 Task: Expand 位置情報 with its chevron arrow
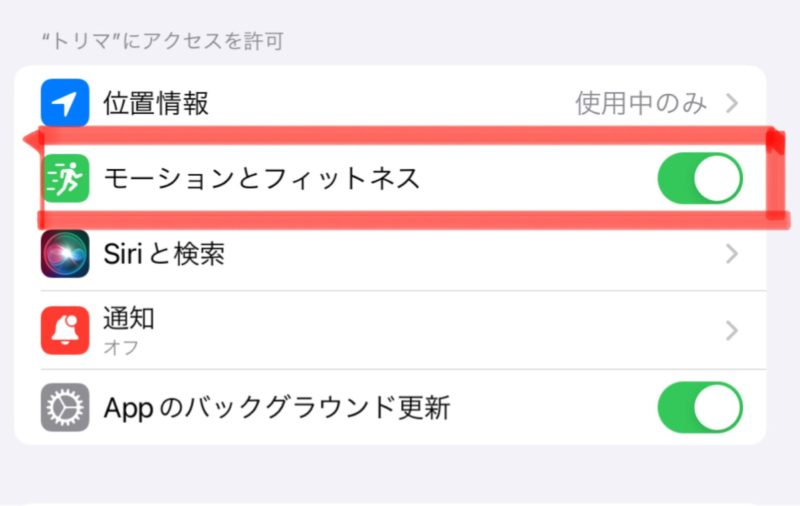click(732, 103)
